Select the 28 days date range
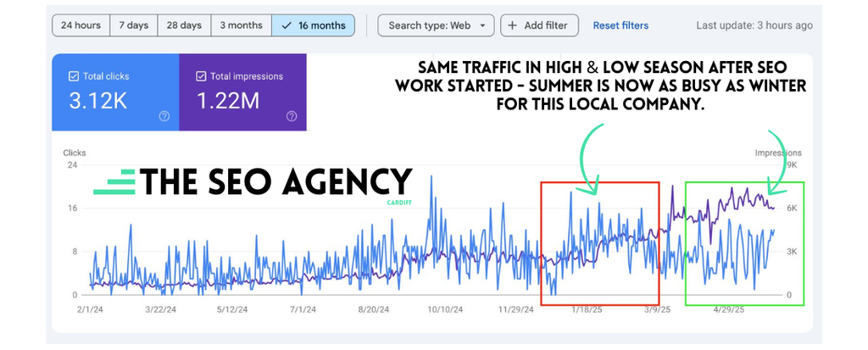 tap(184, 25)
